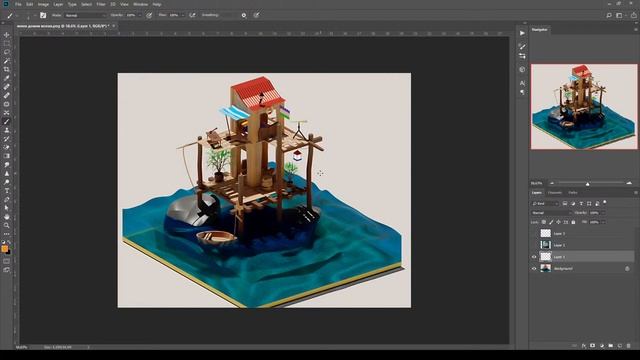
Task: Select the Path Selection arrow tool
Action: pyautogui.click(x=7, y=208)
